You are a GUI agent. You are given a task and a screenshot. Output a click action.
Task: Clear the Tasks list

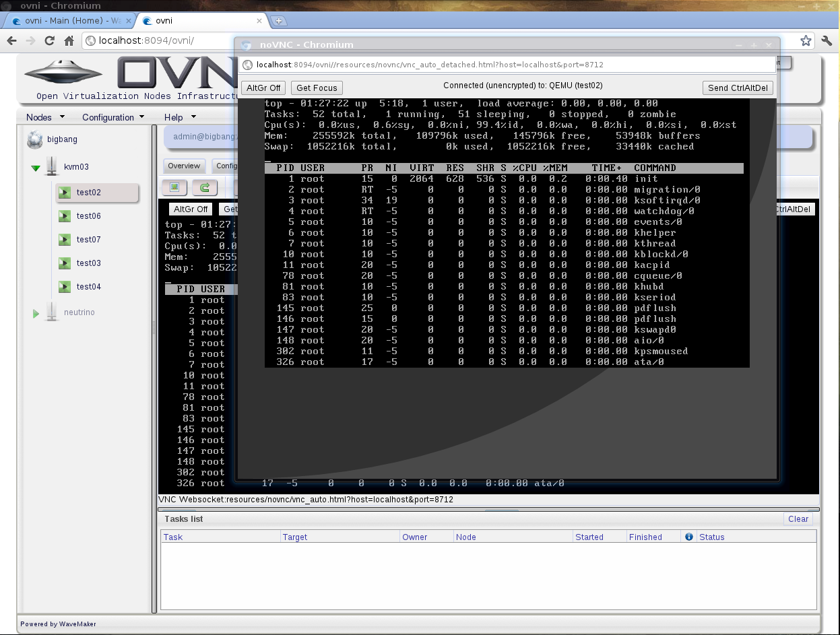(x=798, y=519)
